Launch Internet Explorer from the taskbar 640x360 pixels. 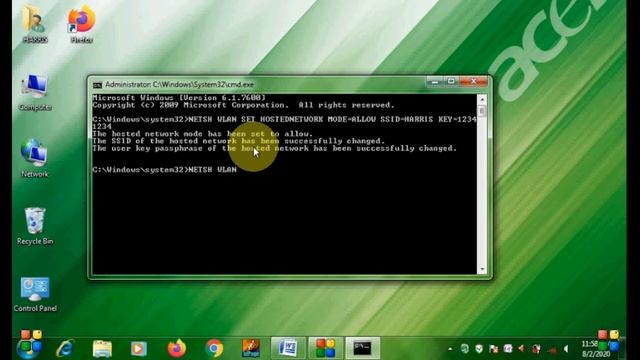(65, 348)
